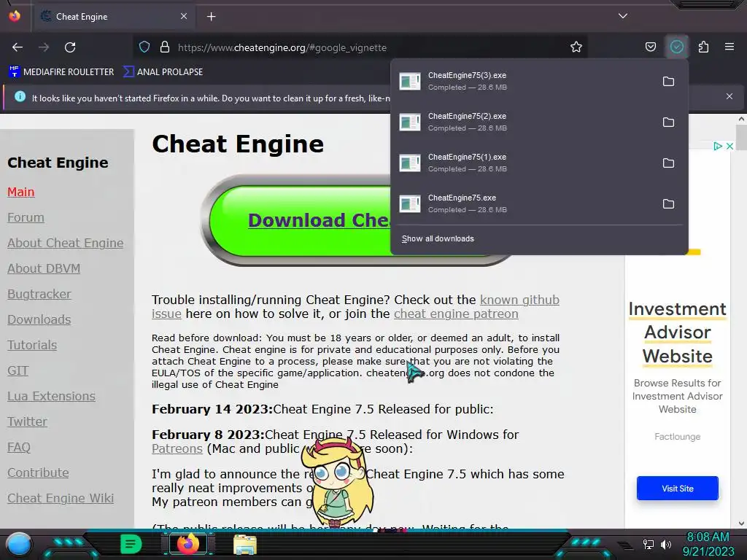Click the scrollbar down arrow

coord(741,524)
